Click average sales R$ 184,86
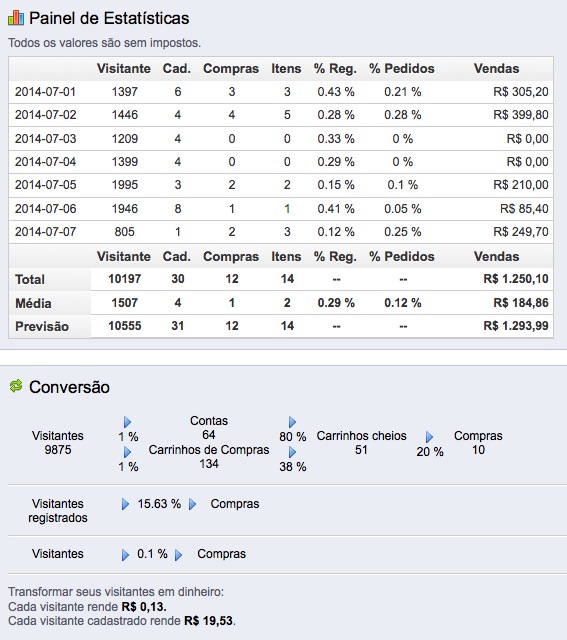This screenshot has width=567, height=640. [521, 303]
